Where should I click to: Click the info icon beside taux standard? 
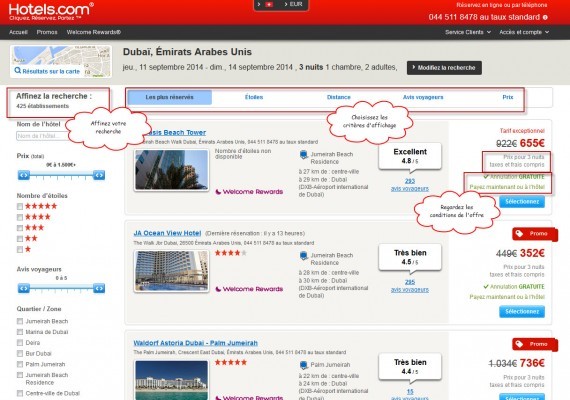[x=545, y=17]
